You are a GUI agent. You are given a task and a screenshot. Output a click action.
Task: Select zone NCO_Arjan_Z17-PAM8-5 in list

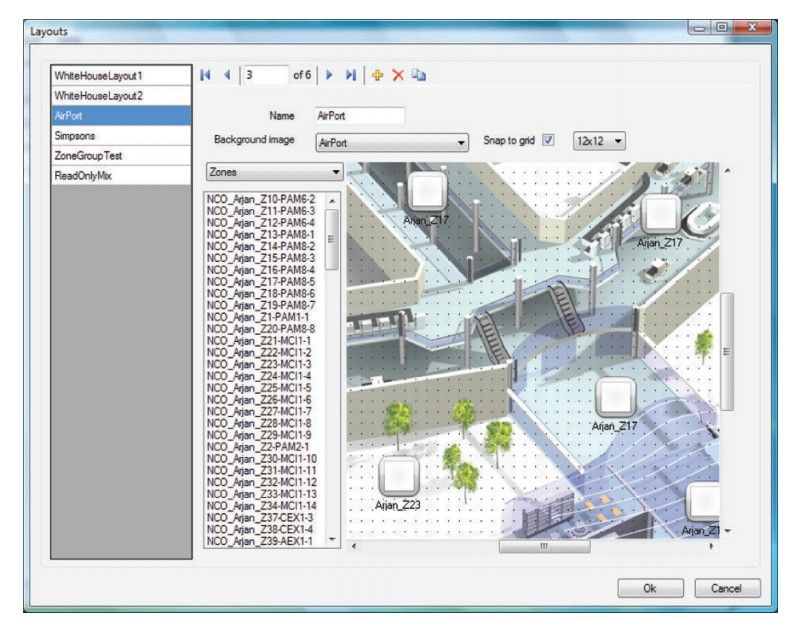(262, 282)
